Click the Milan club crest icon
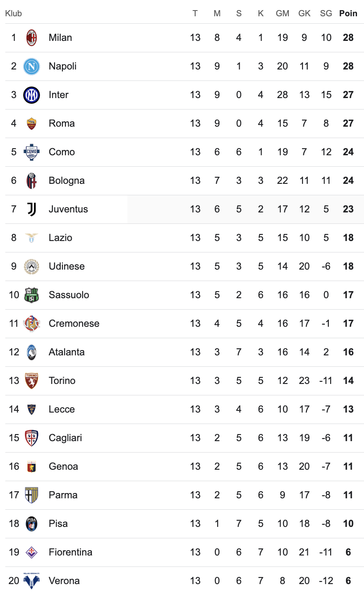The height and width of the screenshot is (592, 364). (x=32, y=38)
